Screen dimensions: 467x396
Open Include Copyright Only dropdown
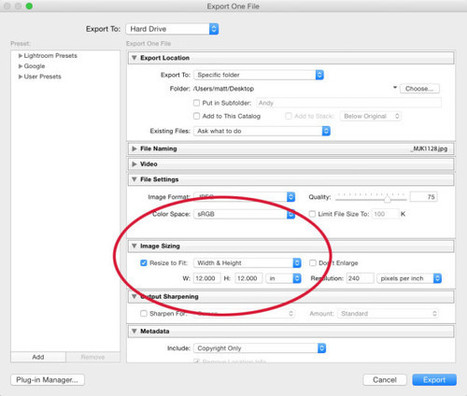point(260,348)
